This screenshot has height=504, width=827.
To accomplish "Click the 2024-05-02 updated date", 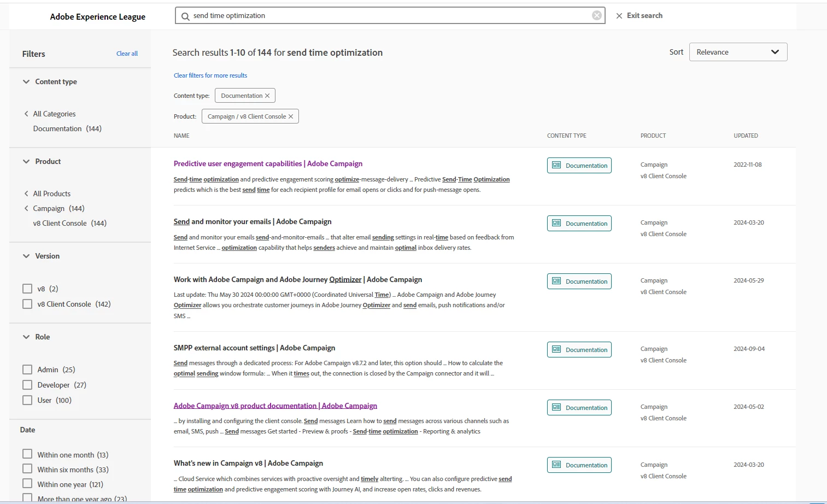I will 748,407.
